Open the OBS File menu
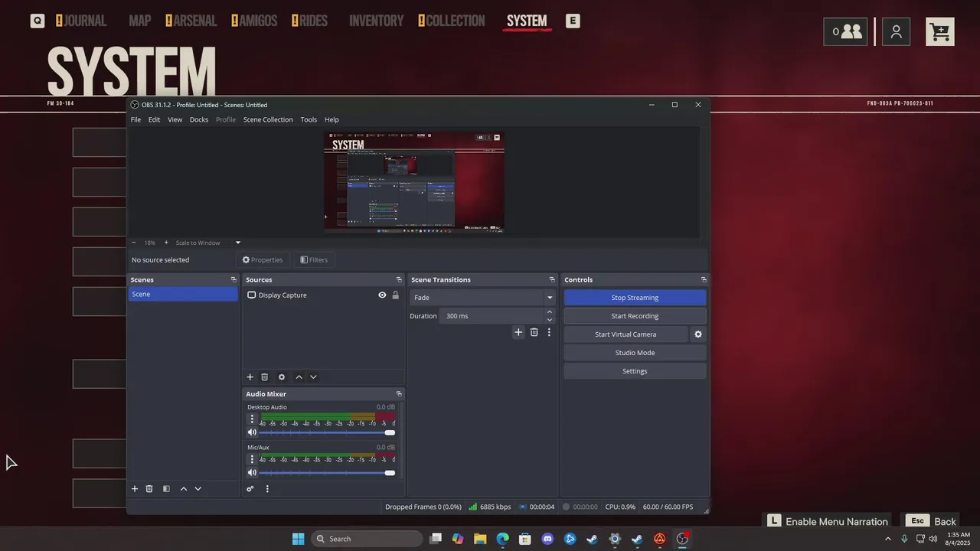The width and height of the screenshot is (980, 551). click(136, 119)
